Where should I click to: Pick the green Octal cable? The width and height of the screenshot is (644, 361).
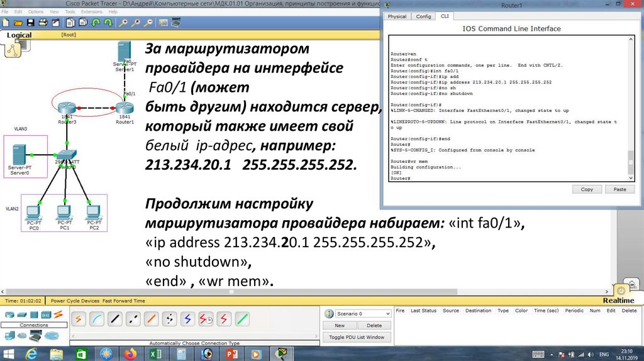pyautogui.click(x=242, y=319)
